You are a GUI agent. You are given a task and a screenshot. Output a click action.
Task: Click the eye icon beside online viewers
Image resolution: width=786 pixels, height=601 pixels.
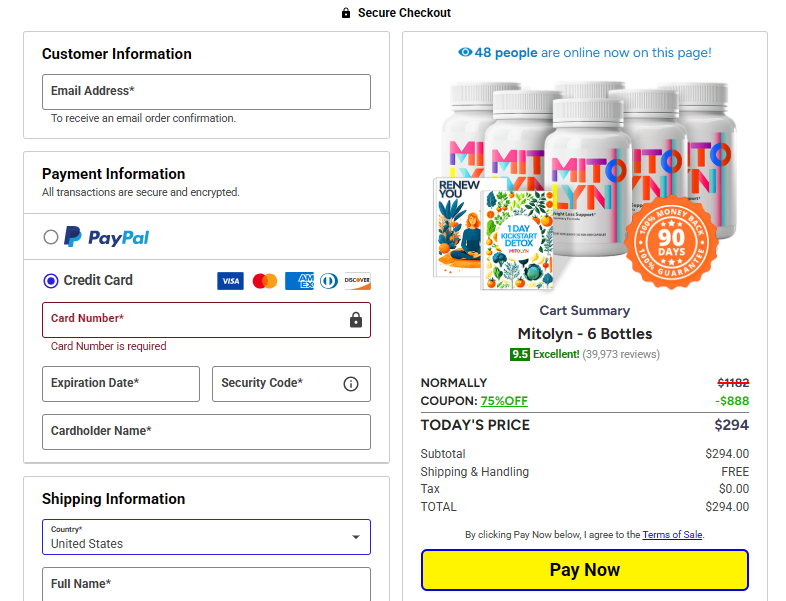(x=465, y=53)
